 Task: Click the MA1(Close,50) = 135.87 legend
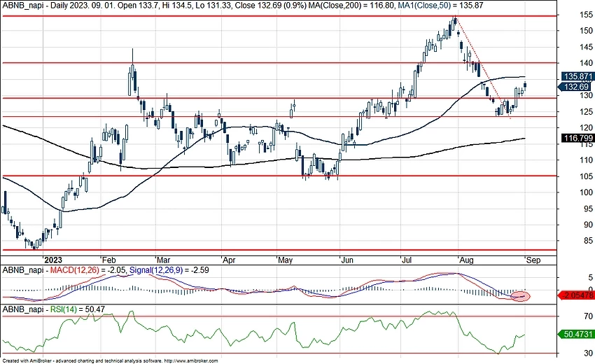point(440,6)
